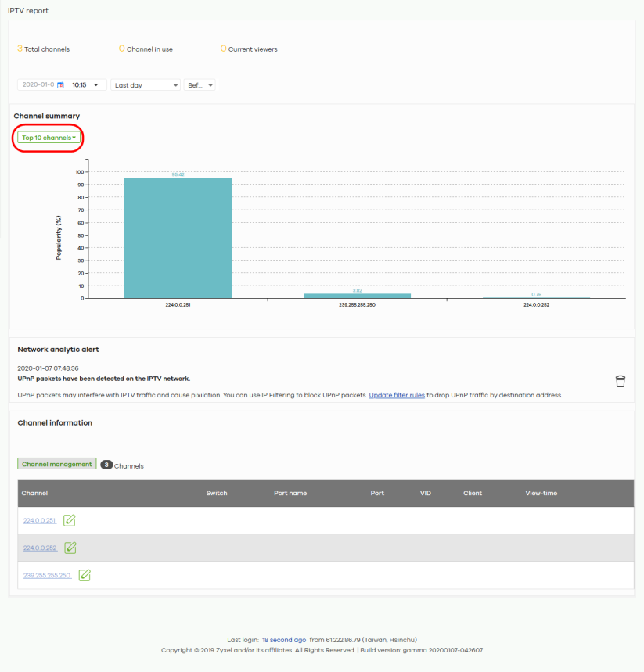Viewport: 644px width, 672px height.
Task: Click edit icon beside channel 224.0.0.252
Action: pyautogui.click(x=70, y=548)
